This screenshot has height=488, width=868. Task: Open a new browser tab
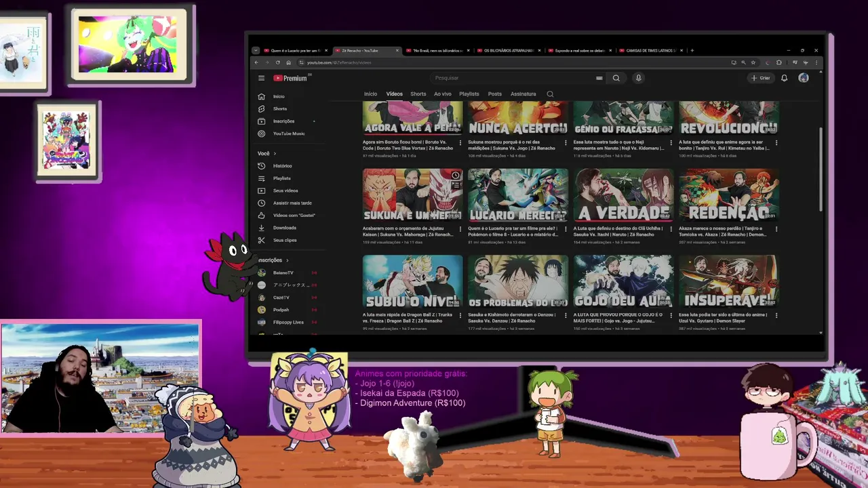click(x=692, y=50)
